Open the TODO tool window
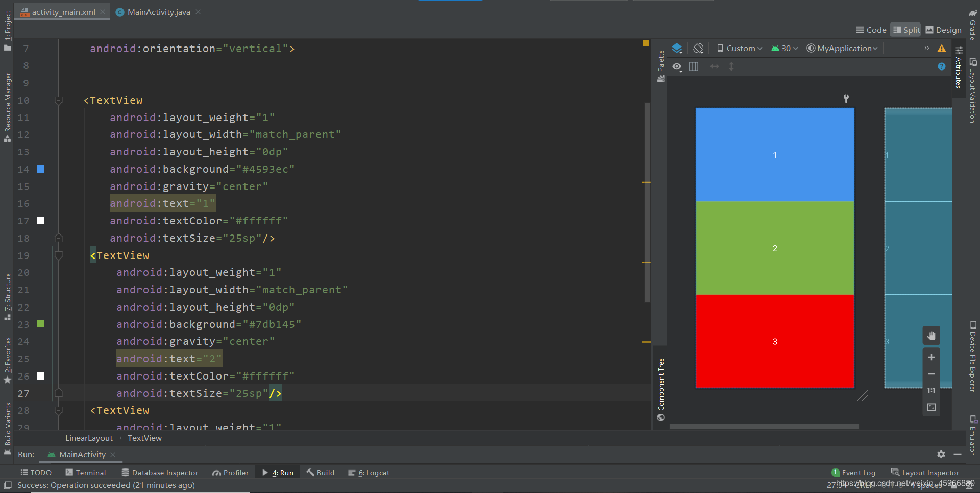 (36, 473)
